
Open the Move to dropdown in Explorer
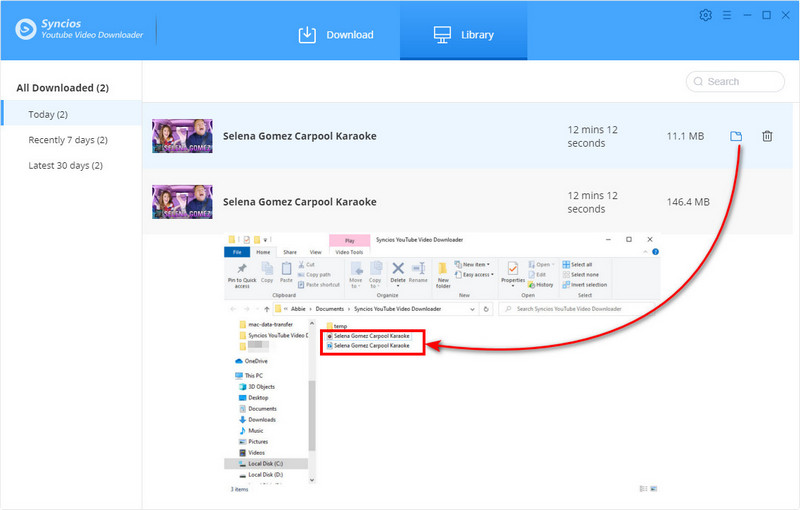pyautogui.click(x=356, y=275)
